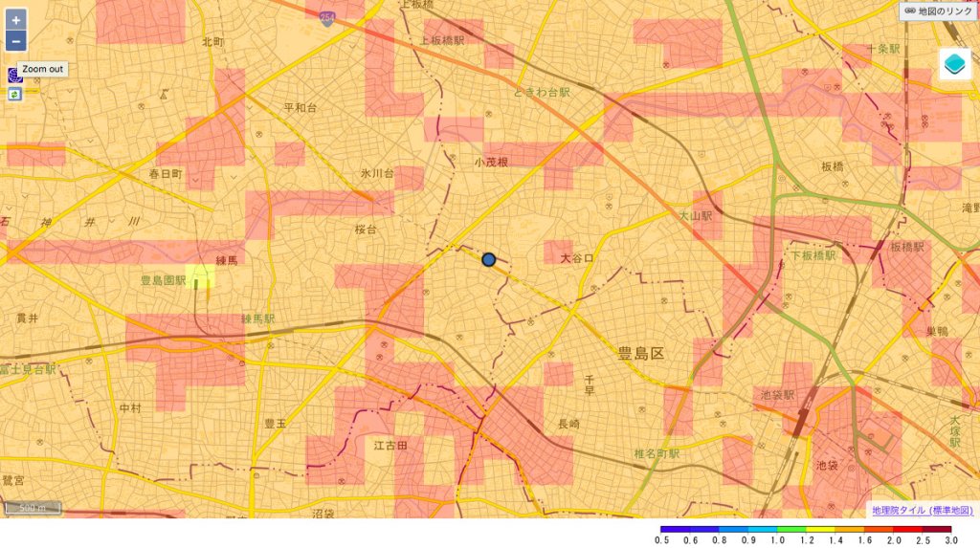The height and width of the screenshot is (548, 980).
Task: Zoom out with the minus button
Action: pyautogui.click(x=15, y=41)
